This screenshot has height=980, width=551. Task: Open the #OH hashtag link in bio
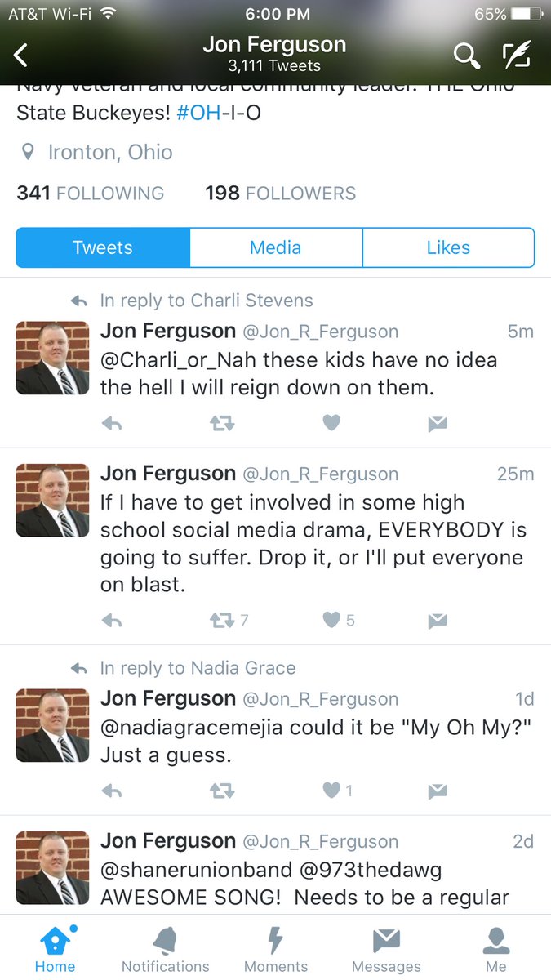(x=199, y=113)
